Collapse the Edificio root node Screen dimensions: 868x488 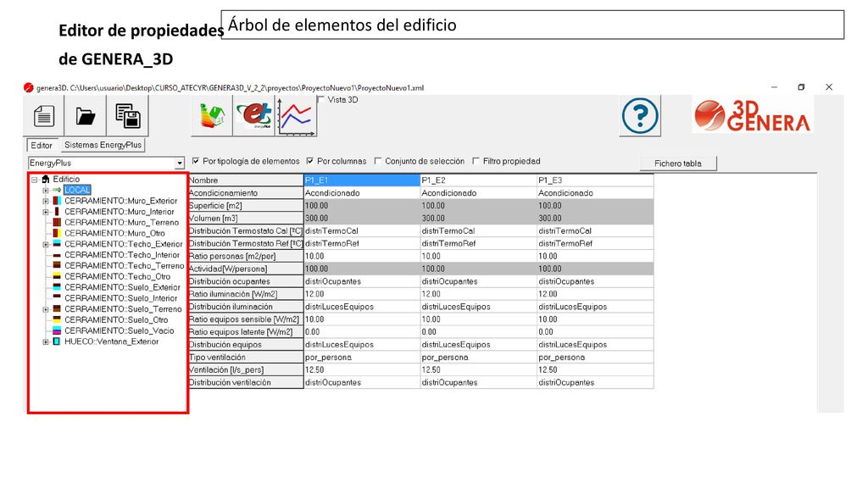coord(34,180)
